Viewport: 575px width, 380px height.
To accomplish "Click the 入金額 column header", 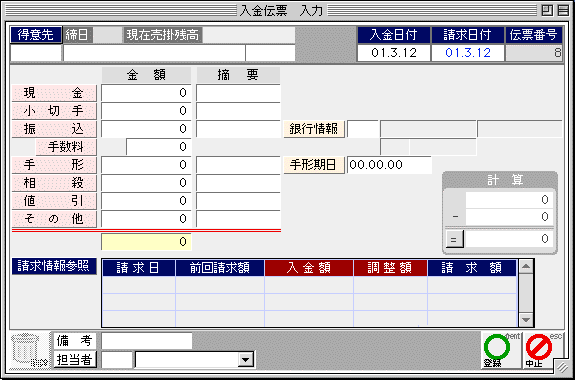I will click(309, 268).
